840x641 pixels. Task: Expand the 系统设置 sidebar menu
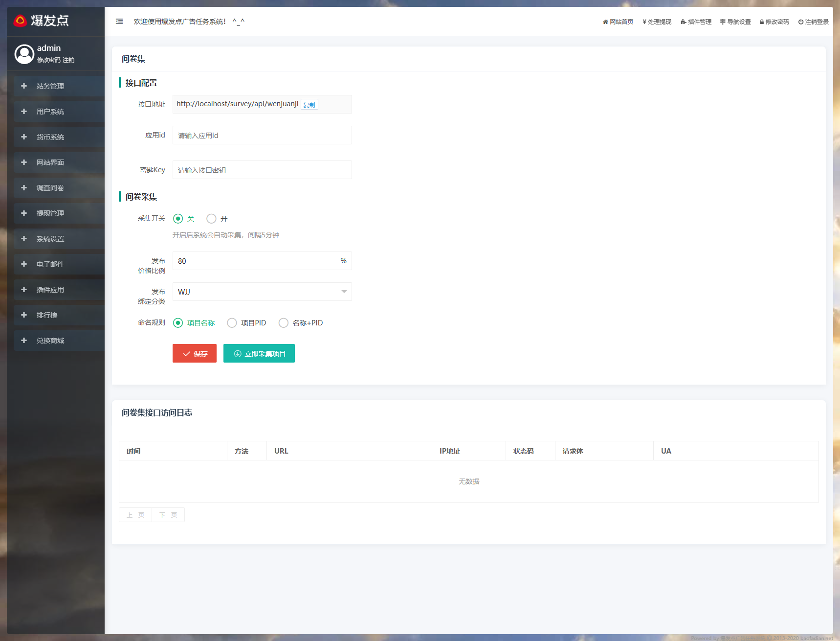[x=50, y=239]
